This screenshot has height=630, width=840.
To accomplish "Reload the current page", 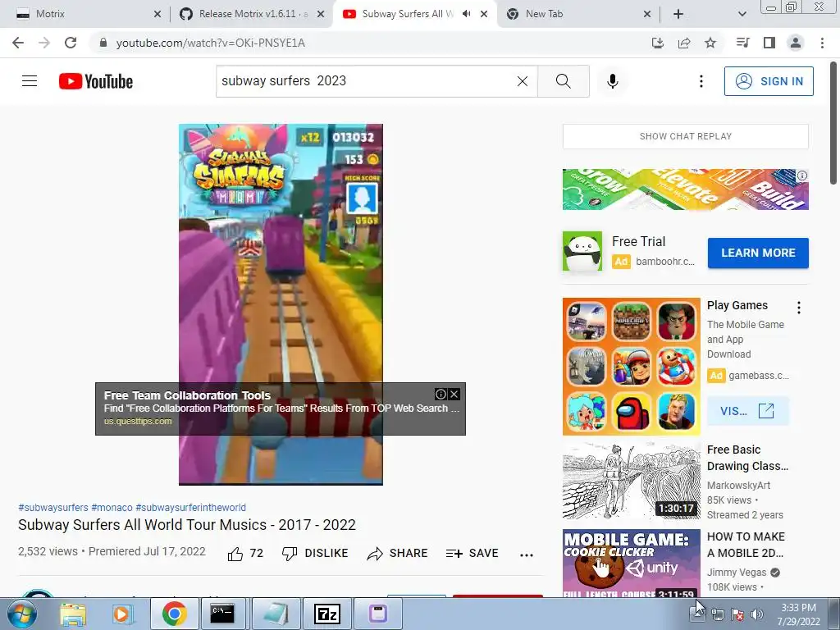I will [x=71, y=43].
